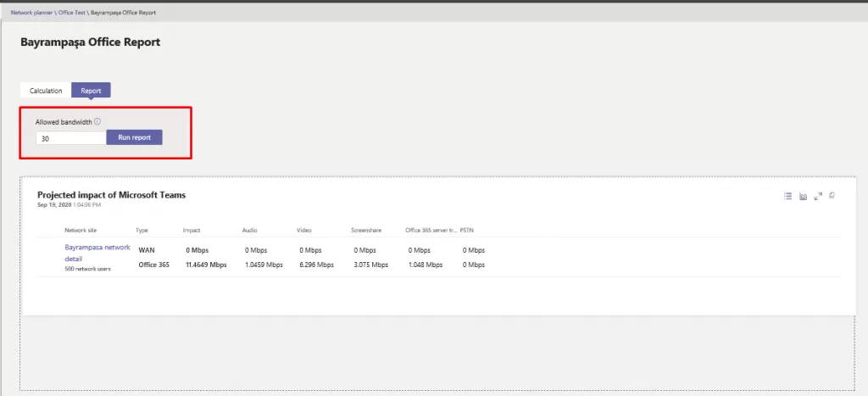Click the Audio column header
The height and width of the screenshot is (396, 868).
[x=249, y=230]
